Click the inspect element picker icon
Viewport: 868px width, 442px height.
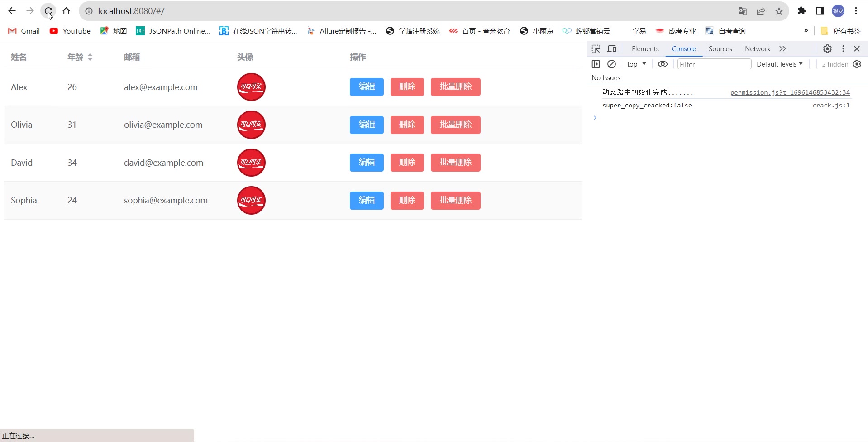(x=596, y=49)
